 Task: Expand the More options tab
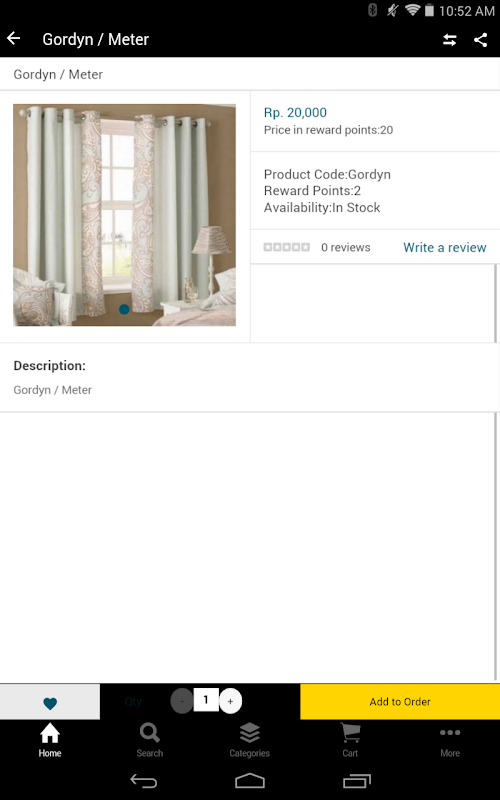click(450, 740)
